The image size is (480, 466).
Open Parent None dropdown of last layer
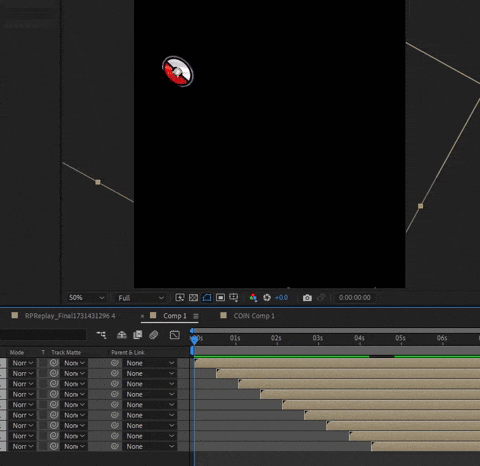click(150, 446)
